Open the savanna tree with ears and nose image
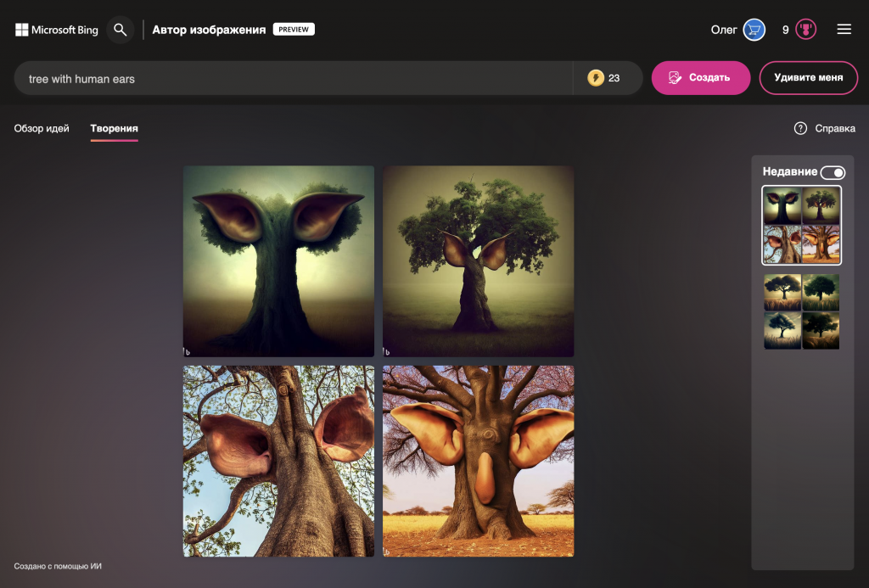 (479, 461)
